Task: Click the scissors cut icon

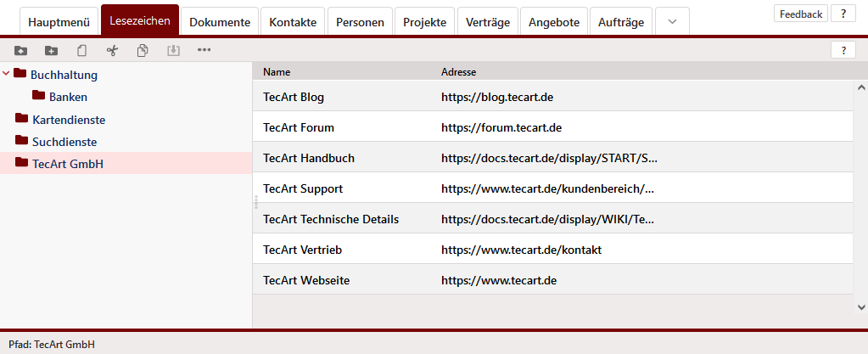Action: click(x=112, y=50)
